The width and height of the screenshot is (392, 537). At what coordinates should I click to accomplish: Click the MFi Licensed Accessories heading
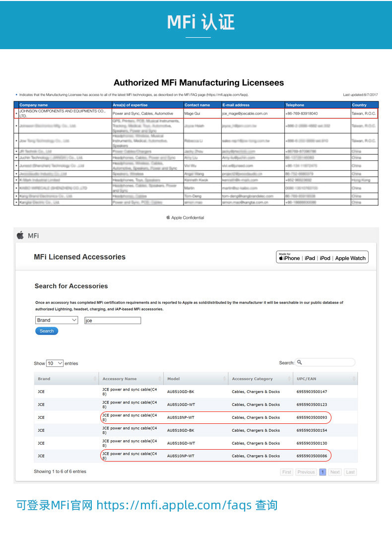(x=80, y=257)
